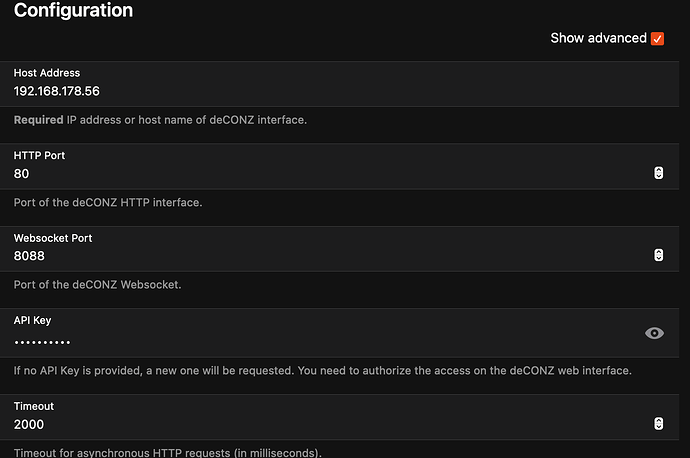Decrement Websocket Port using down arrow
Viewport: 690px width, 458px height.
pyautogui.click(x=658, y=259)
